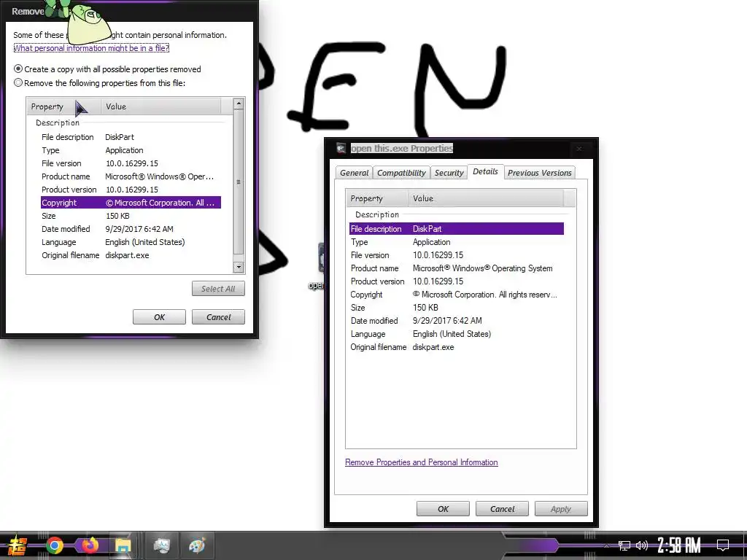747x560 pixels.
Task: Click Property column header in Remove Properties dialog
Action: [x=64, y=106]
